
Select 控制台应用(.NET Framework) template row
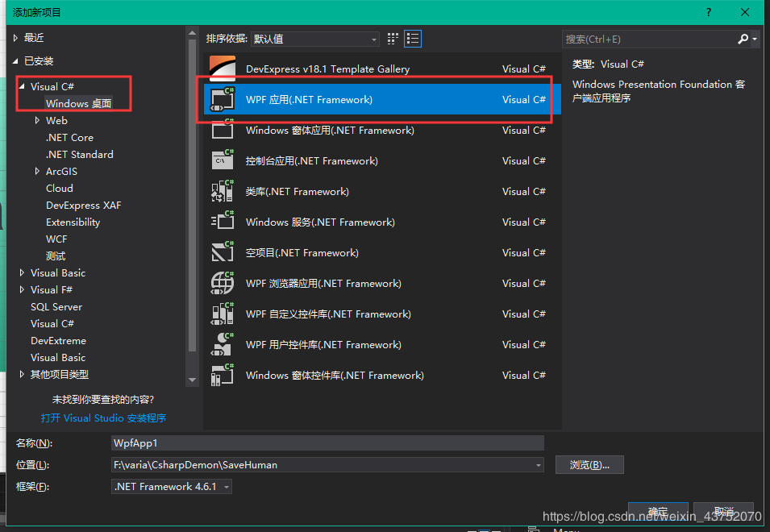point(382,160)
